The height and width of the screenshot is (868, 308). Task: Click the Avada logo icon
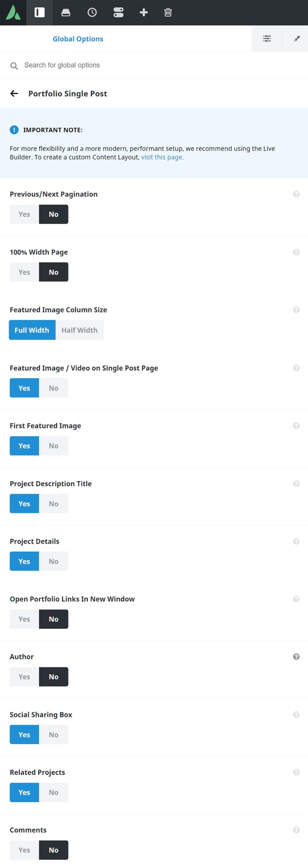point(13,13)
